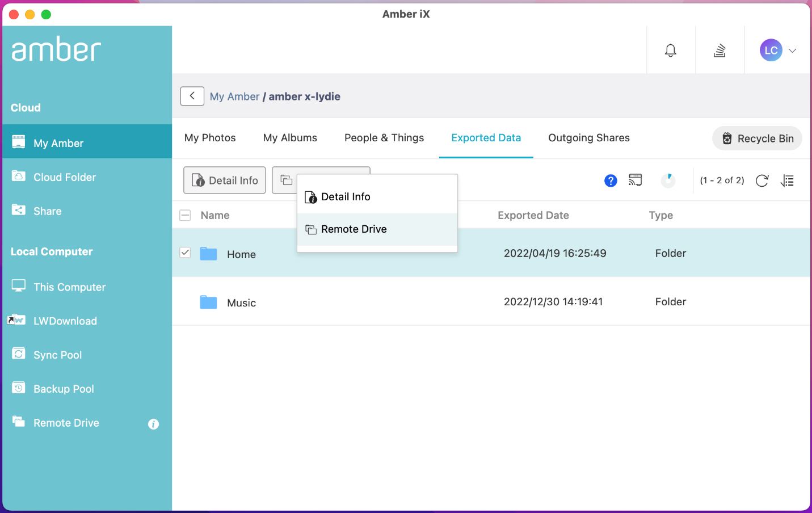
Task: Click the Backup Pool icon
Action: coord(19,388)
